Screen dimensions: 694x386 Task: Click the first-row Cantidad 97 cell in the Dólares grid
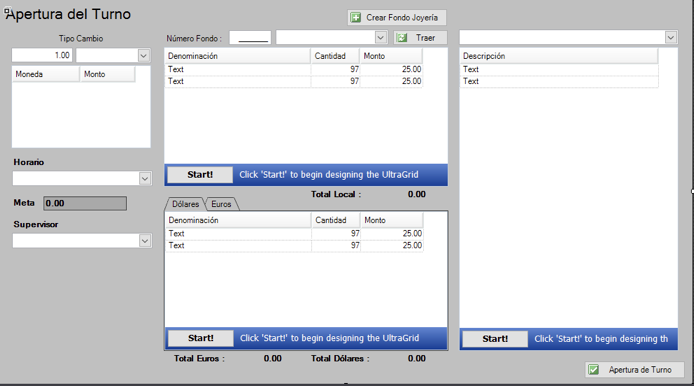pyautogui.click(x=336, y=233)
